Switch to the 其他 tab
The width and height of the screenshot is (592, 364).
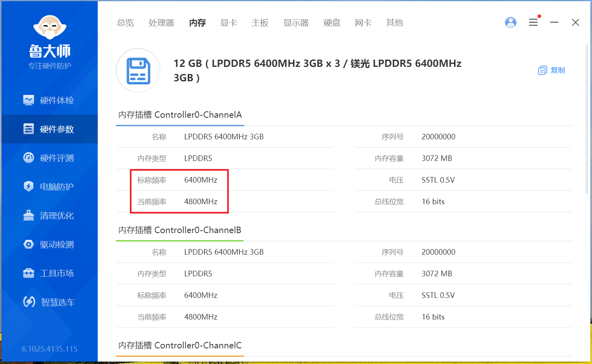[395, 23]
